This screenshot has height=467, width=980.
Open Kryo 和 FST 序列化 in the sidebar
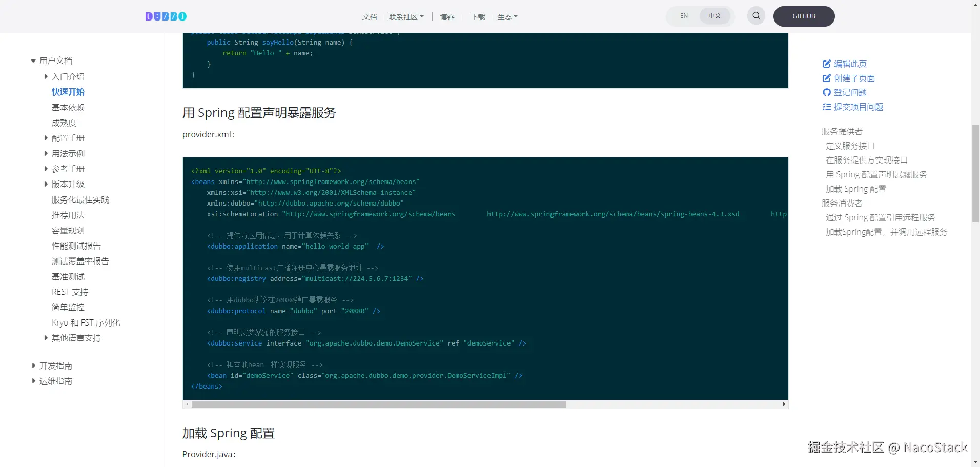[86, 322]
